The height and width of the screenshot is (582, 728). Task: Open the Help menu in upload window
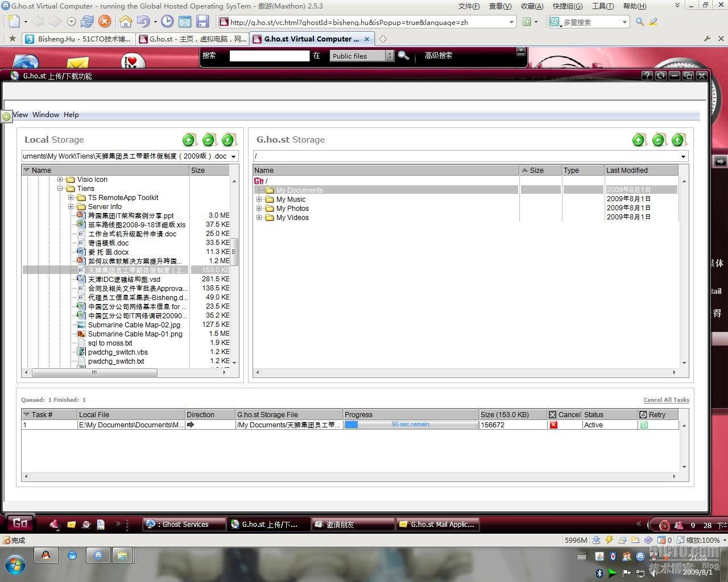point(71,115)
